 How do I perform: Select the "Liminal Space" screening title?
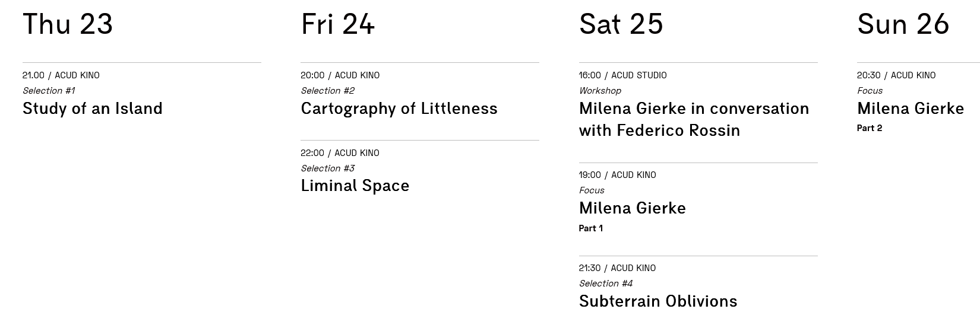[355, 186]
